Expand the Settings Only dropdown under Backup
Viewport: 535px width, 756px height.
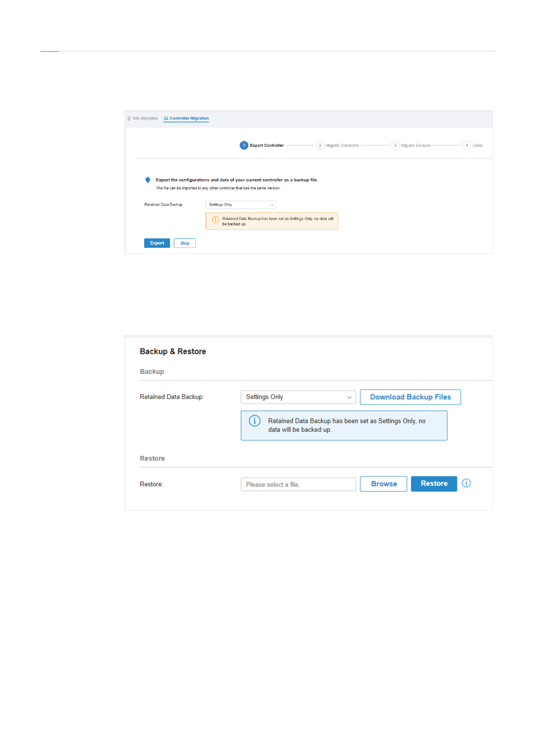(298, 397)
